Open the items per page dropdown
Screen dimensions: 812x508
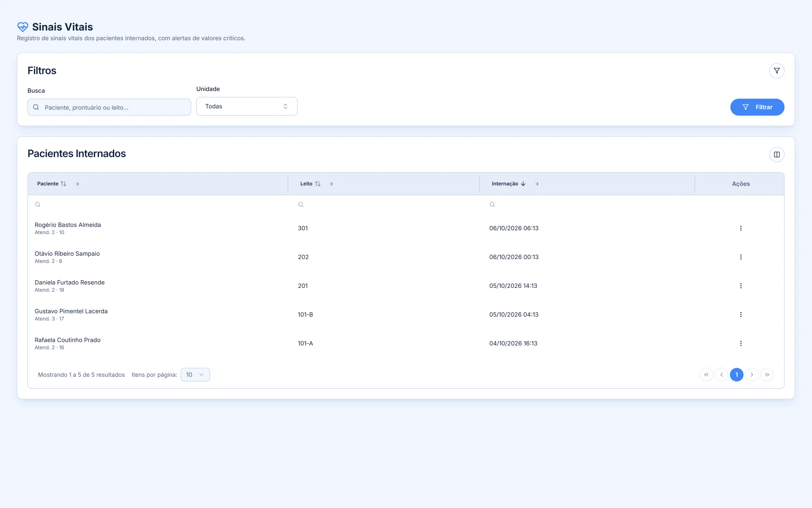195,375
